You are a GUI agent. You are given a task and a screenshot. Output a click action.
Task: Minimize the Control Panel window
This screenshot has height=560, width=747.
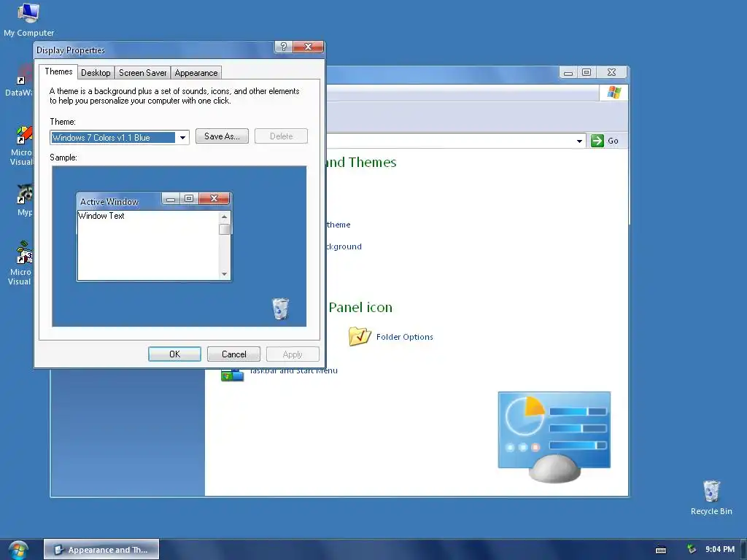[x=568, y=72]
